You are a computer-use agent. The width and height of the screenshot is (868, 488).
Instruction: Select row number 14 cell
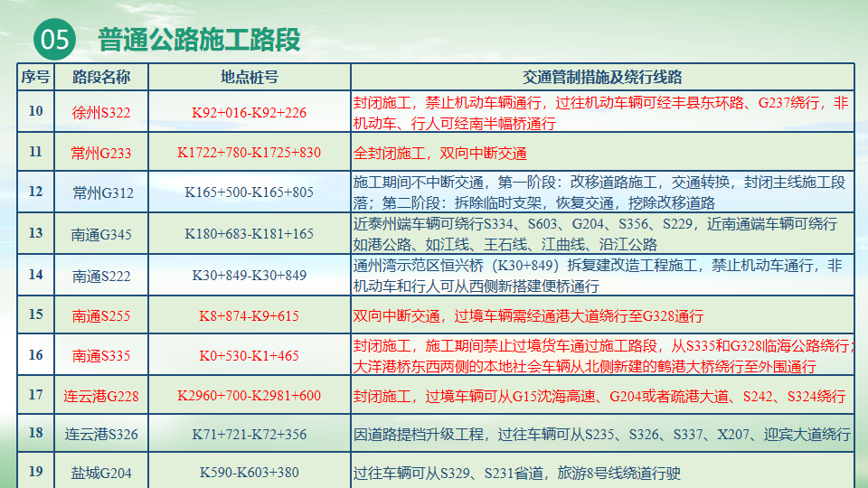click(x=36, y=275)
